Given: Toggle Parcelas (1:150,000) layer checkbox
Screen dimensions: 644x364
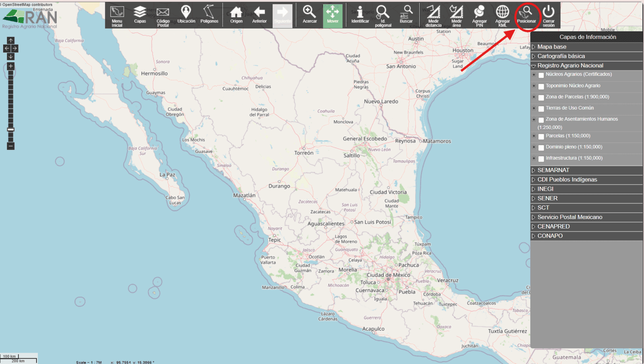Looking at the screenshot, I should [x=541, y=137].
